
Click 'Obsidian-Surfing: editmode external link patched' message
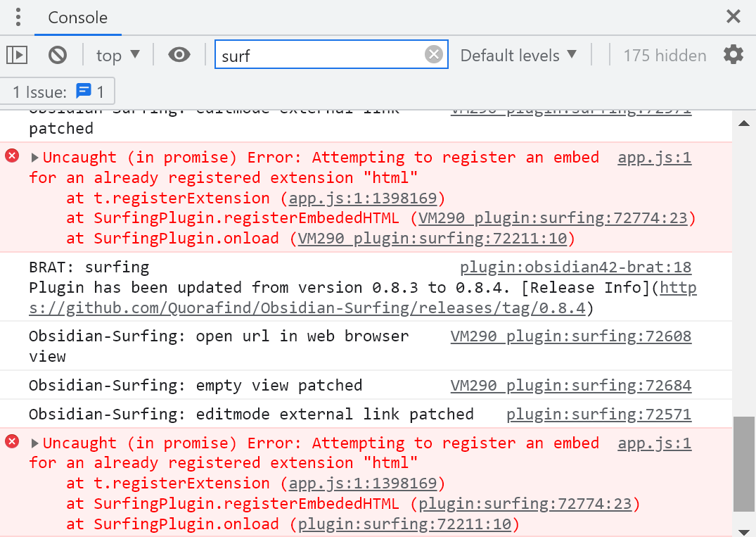pos(251,415)
